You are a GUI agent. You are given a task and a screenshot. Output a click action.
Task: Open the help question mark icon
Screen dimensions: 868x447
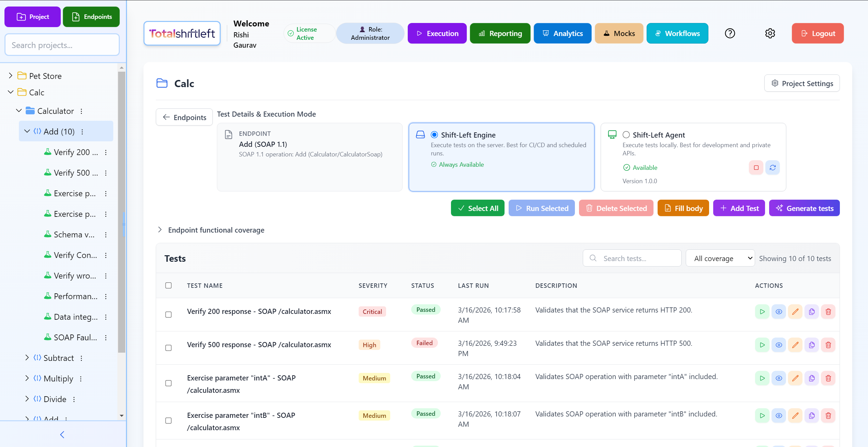tap(730, 33)
